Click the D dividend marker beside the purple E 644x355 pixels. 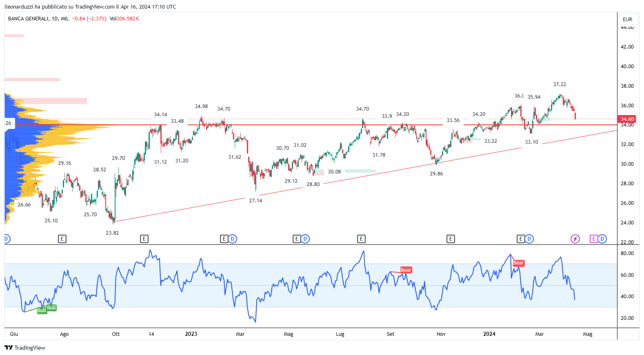click(602, 239)
